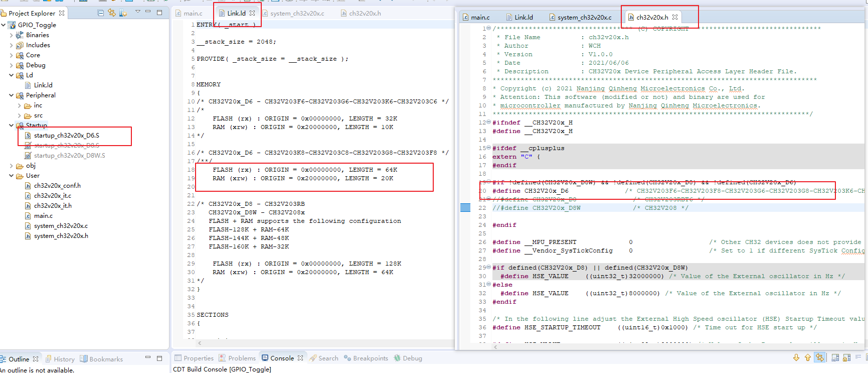The width and height of the screenshot is (868, 373).
Task: Click the Core folder icon
Action: point(20,55)
